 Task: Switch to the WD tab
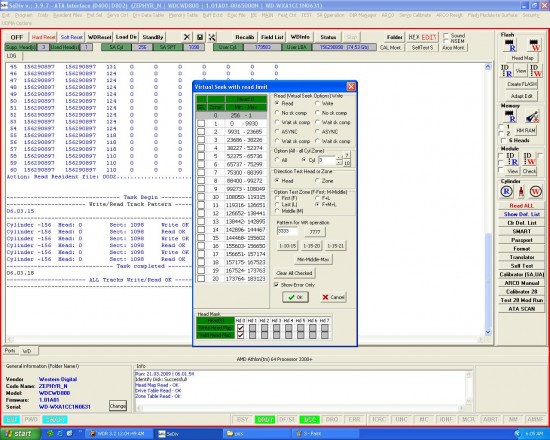tap(27, 351)
